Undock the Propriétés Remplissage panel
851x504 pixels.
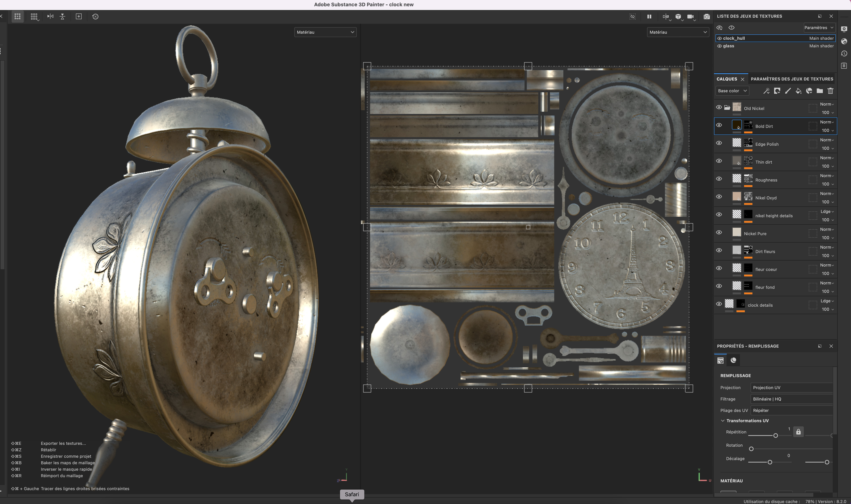tap(820, 346)
